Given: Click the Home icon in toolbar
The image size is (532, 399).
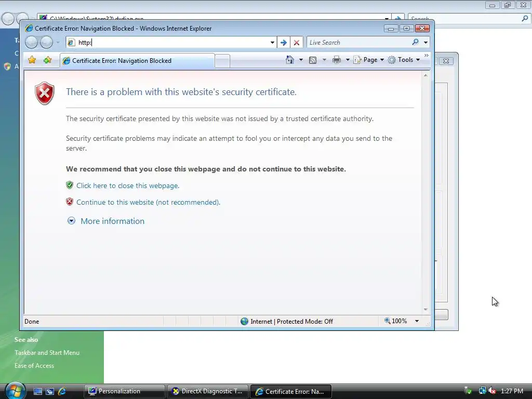Looking at the screenshot, I should [x=290, y=60].
